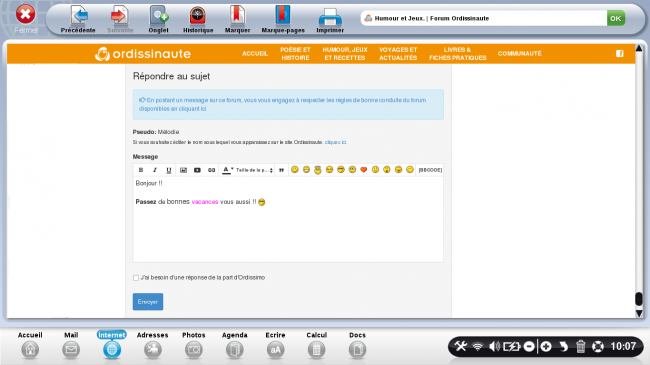Send the reply with the Envoyer button
650x365 pixels.
tap(148, 302)
